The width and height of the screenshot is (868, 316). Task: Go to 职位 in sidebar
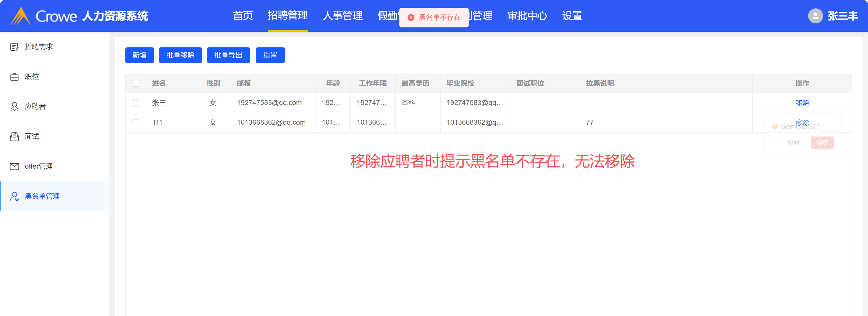[x=55, y=77]
